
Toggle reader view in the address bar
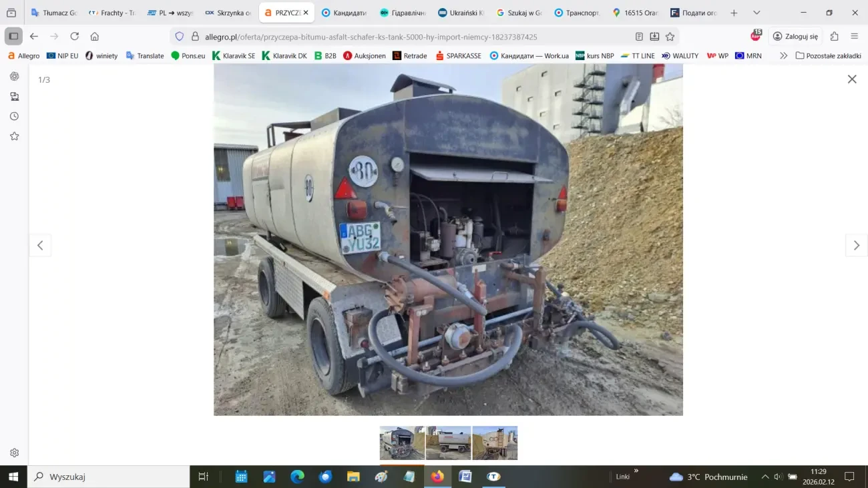pyautogui.click(x=639, y=37)
